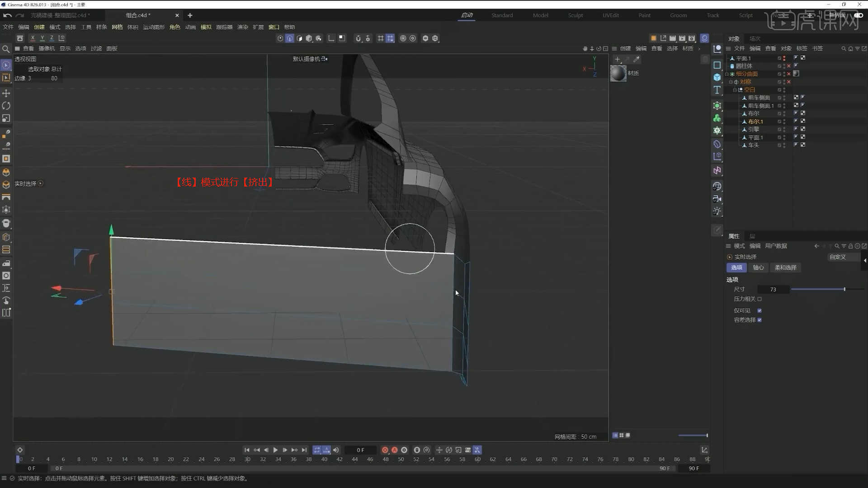Click the play forward button
This screenshot has width=868, height=488.
275,450
